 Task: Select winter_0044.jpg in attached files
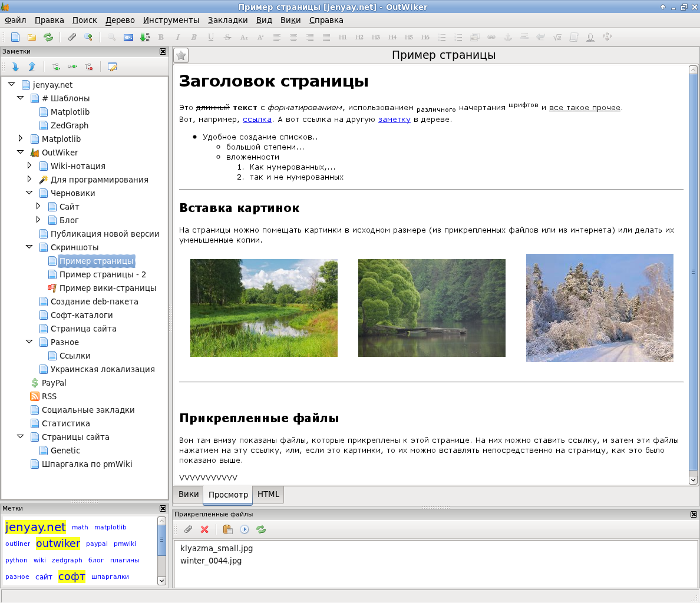pyautogui.click(x=211, y=561)
